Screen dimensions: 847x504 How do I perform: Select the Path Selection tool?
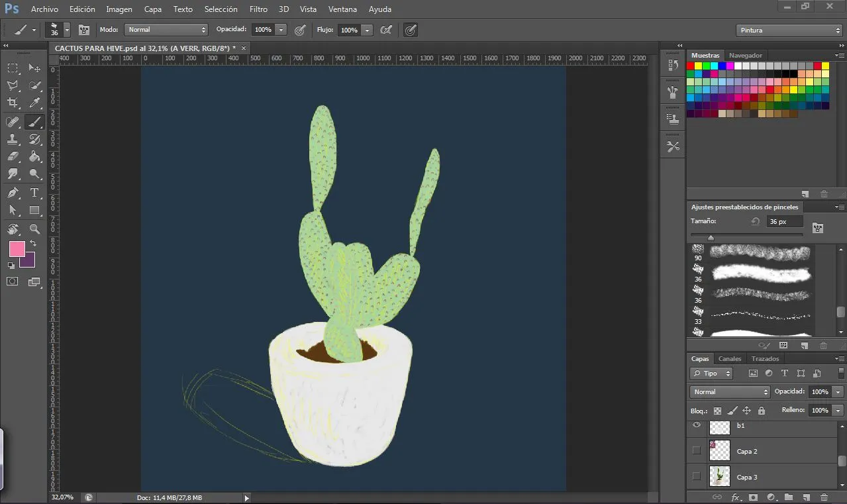click(13, 211)
